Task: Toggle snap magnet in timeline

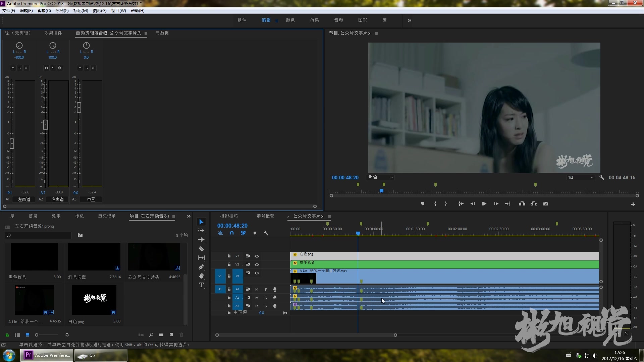Action: pyautogui.click(x=232, y=233)
